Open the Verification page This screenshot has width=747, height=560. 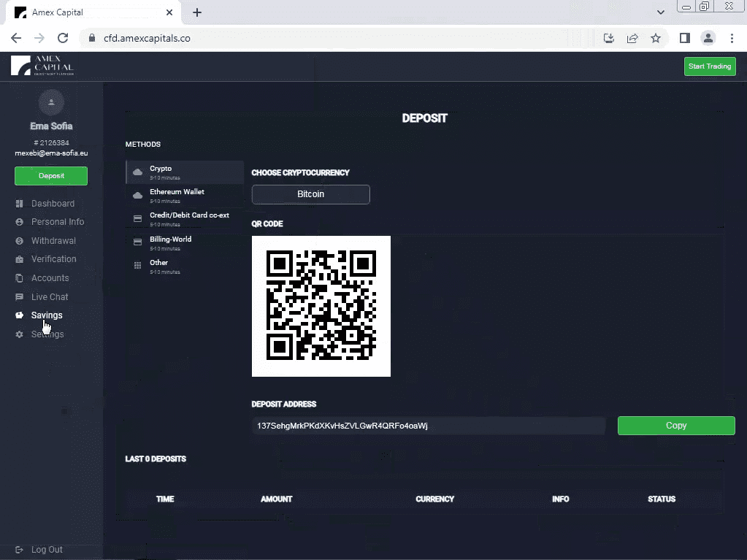click(x=54, y=259)
